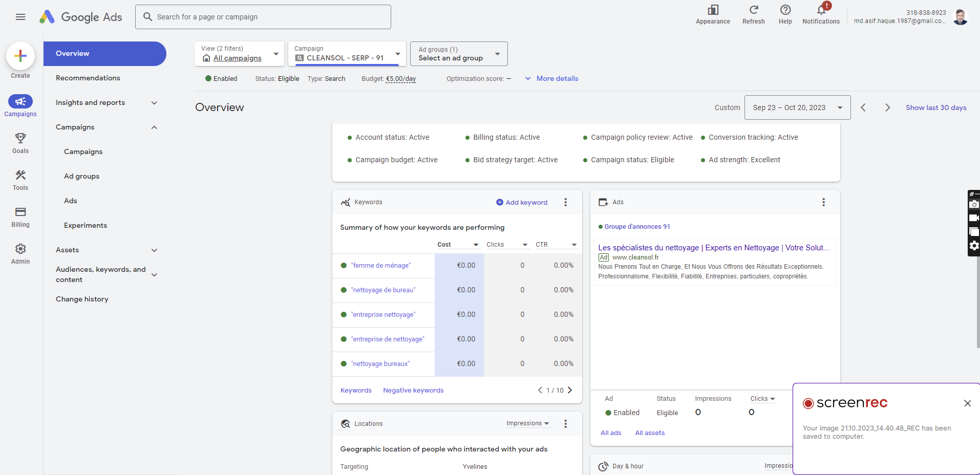Open the Billing section
Viewport: 980px width, 475px height.
pos(20,217)
